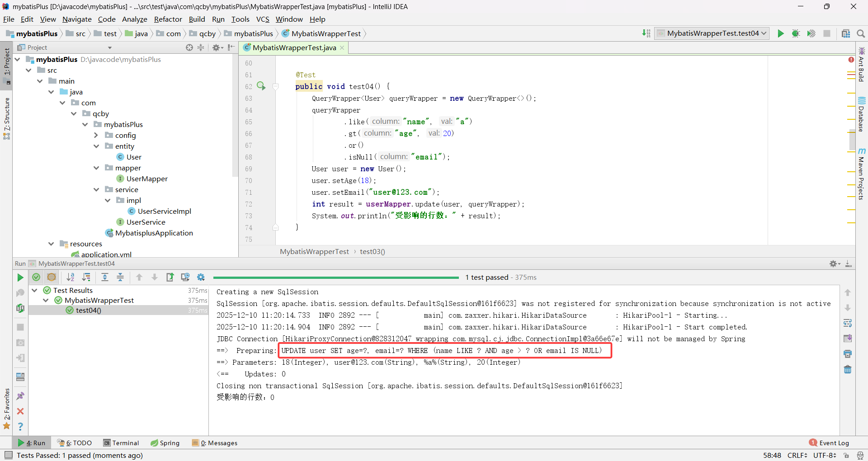Open the Favorites side tool window

point(6,409)
